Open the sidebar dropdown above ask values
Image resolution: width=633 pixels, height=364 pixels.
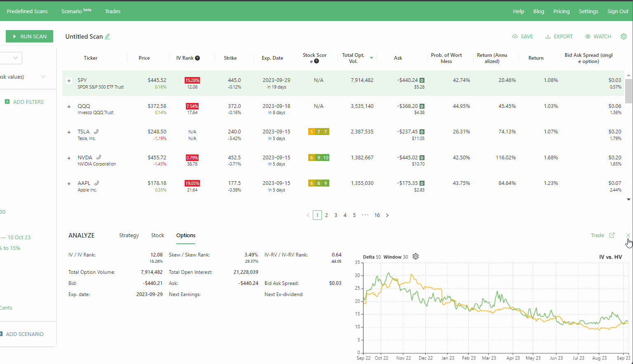point(11,58)
